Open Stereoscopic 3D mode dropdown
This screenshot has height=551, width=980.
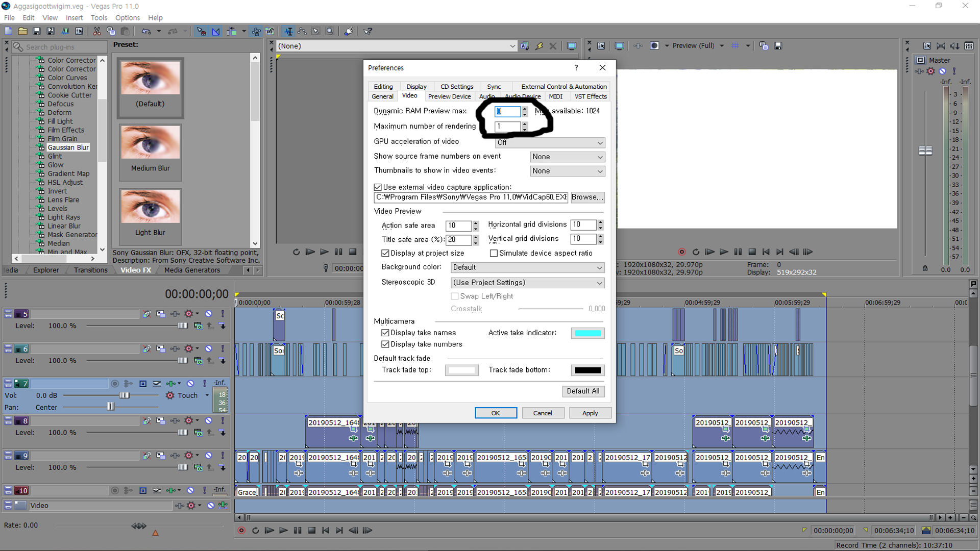point(527,283)
